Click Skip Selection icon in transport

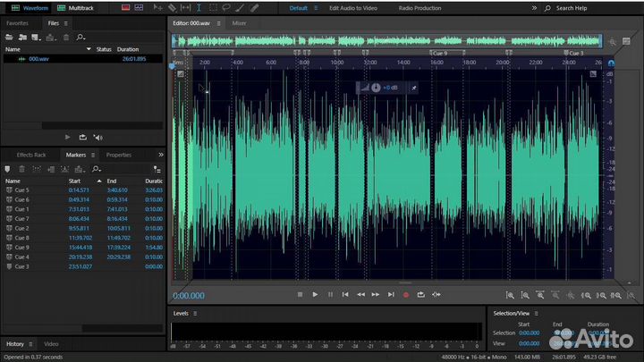[x=436, y=295]
